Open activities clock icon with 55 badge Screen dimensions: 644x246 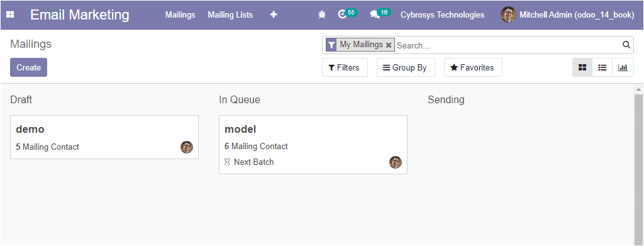click(x=347, y=14)
